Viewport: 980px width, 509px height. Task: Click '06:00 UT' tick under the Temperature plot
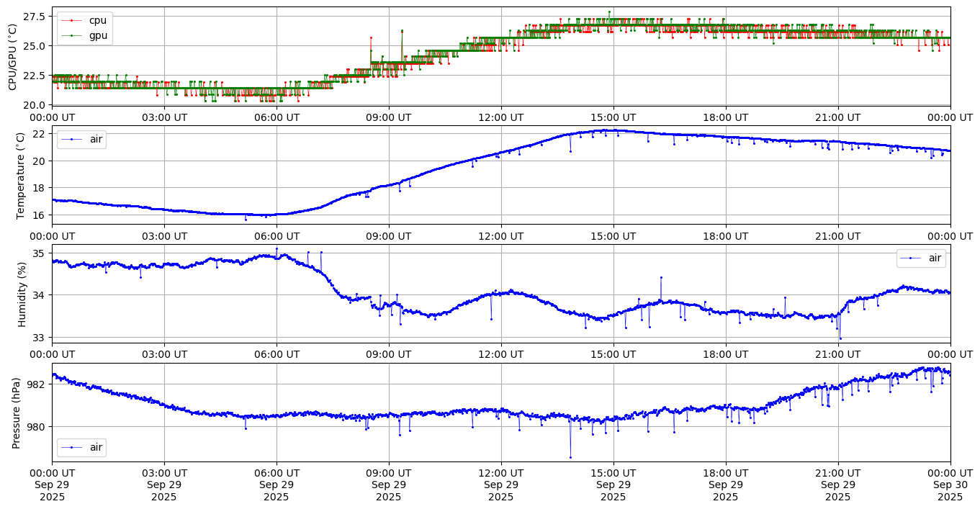coord(276,235)
